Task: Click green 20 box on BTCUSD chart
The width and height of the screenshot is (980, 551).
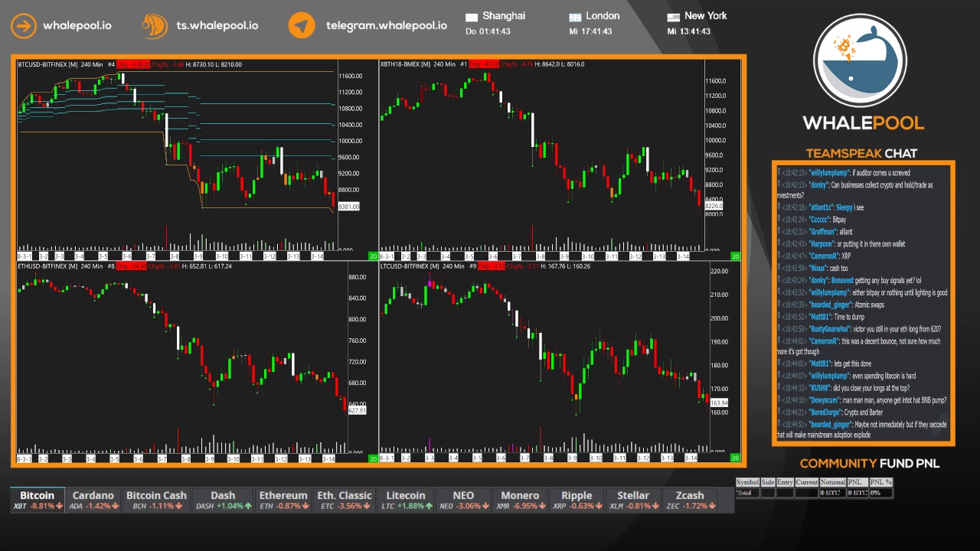Action: [x=373, y=256]
